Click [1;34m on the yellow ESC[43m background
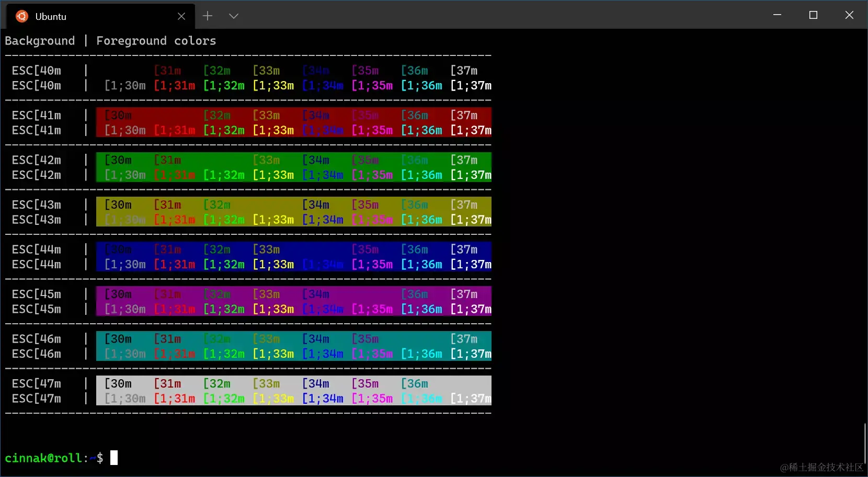Viewport: 868px width, 477px height. pyautogui.click(x=323, y=220)
